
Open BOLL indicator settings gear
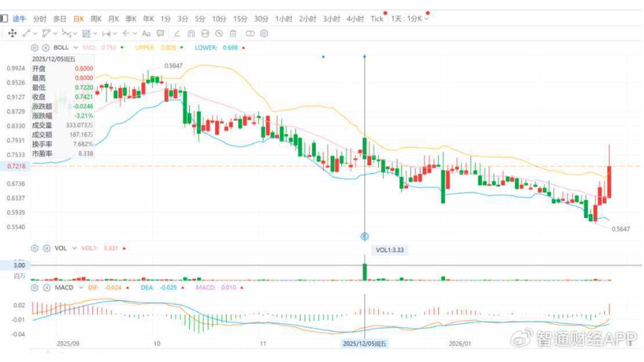35,47
